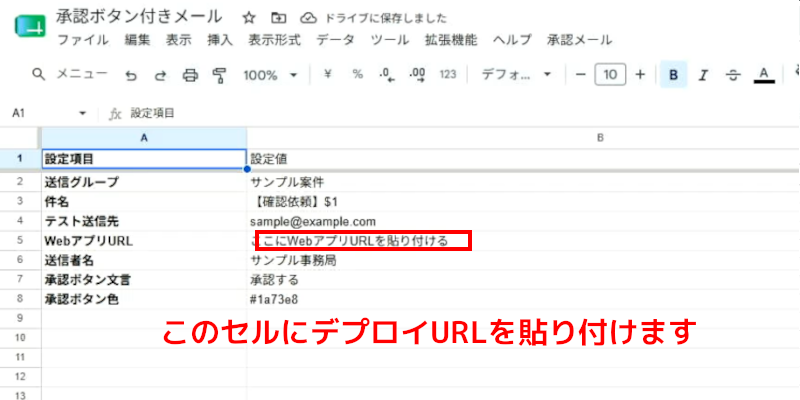800x400 pixels.
Task: Open the 表示形式 menu
Action: [x=274, y=40]
